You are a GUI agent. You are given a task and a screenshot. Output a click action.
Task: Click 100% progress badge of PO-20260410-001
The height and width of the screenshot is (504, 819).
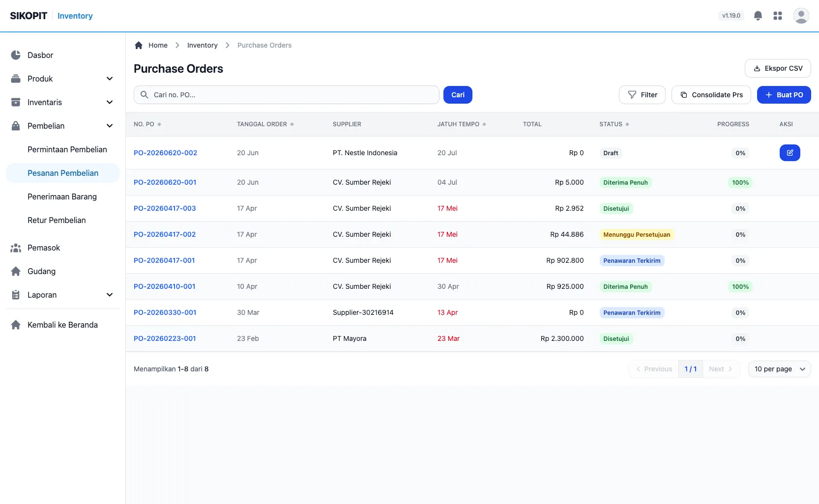[x=740, y=286]
